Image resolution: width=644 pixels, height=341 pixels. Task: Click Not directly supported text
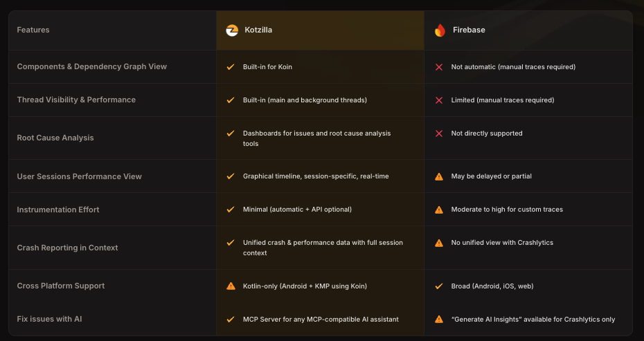(487, 133)
